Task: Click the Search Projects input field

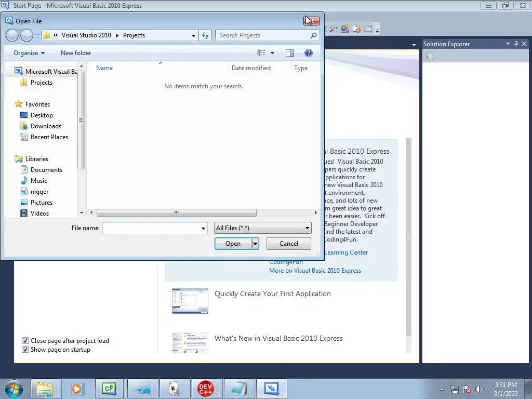Action: (x=263, y=35)
